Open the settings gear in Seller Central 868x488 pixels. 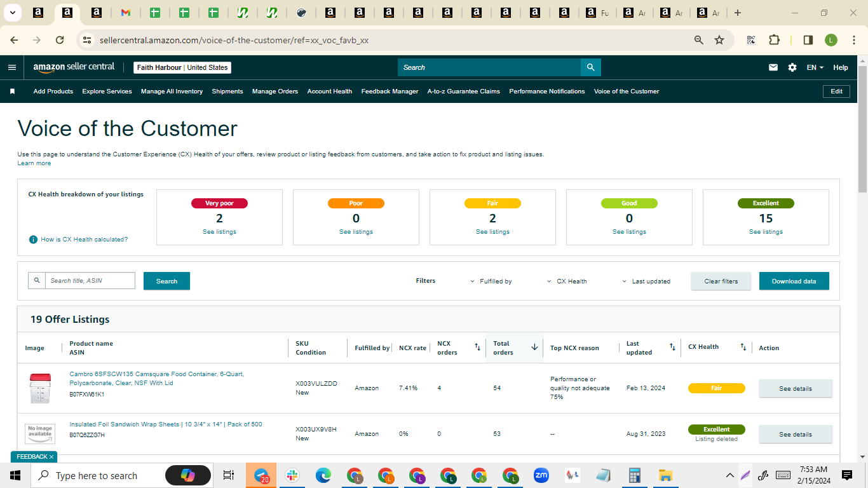[x=792, y=67]
